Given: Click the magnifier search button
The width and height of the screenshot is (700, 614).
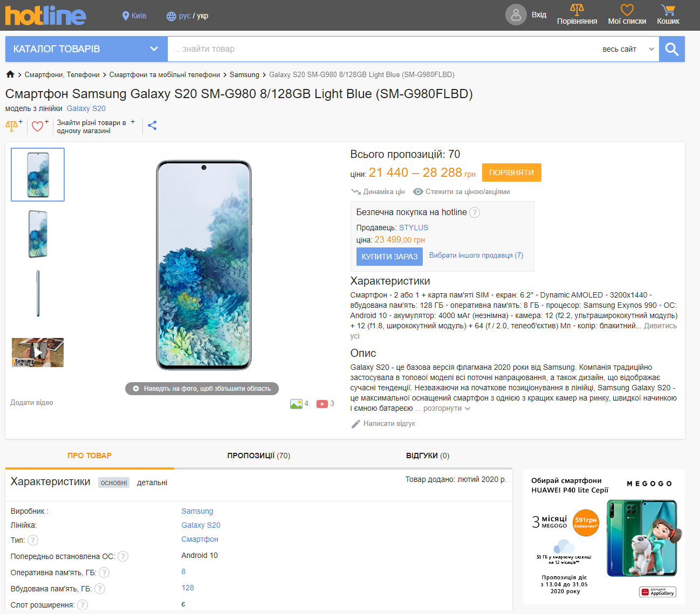Looking at the screenshot, I should pyautogui.click(x=672, y=49).
